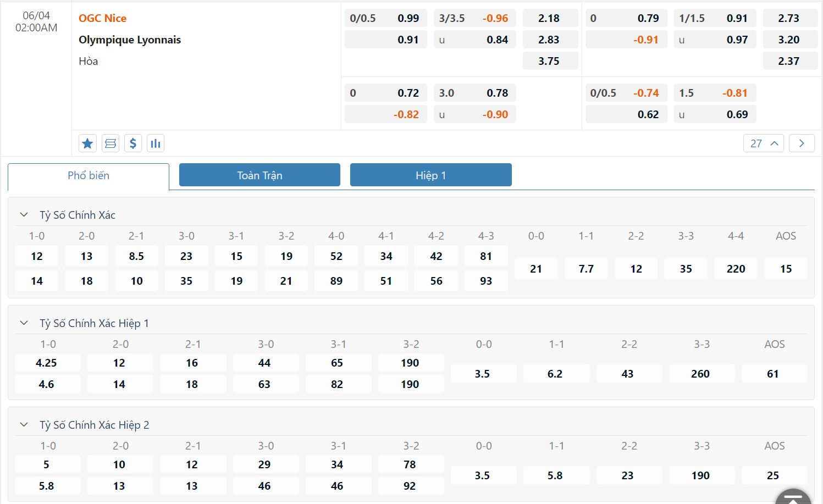823x504 pixels.
Task: Select first half 1-1 odds 6.2
Action: point(556,374)
